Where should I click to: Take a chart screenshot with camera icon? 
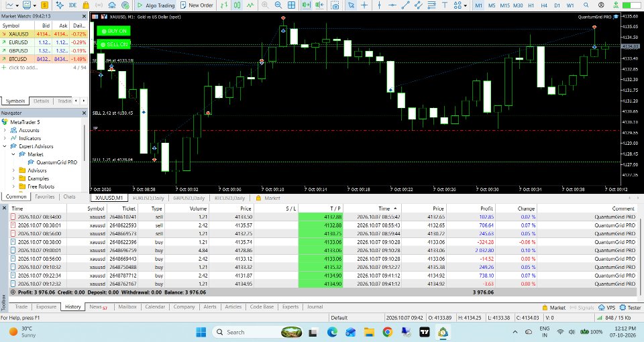335,5
